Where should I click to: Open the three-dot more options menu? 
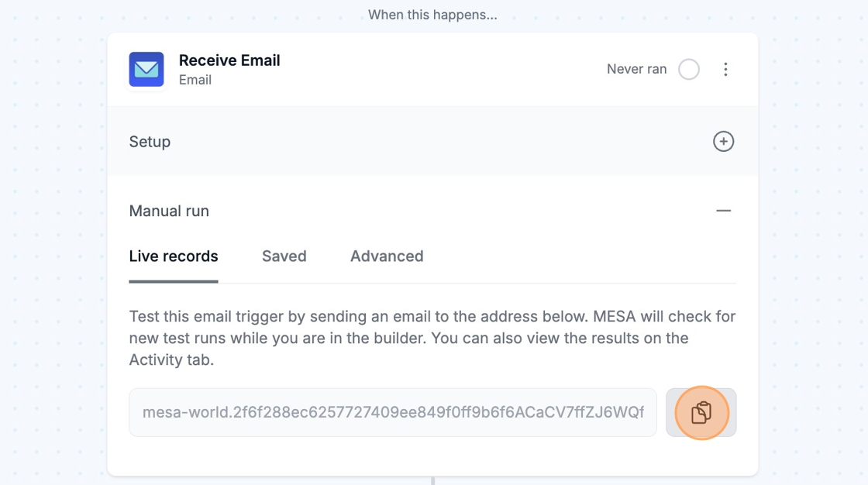pos(725,70)
